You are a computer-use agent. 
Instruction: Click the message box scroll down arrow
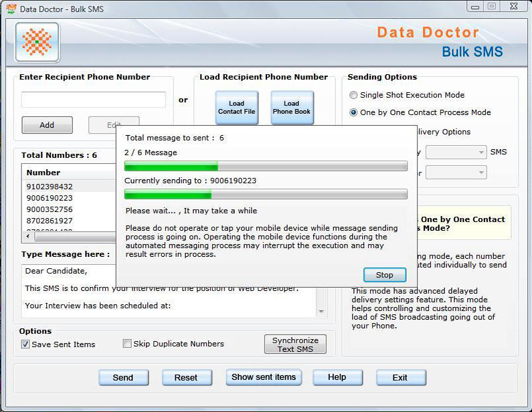point(321,311)
